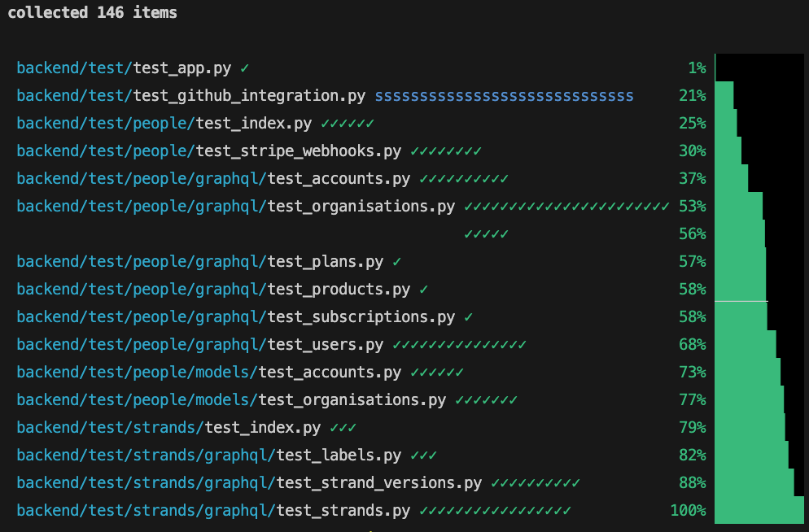Click people/models/test_accounts.py path

click(209, 373)
